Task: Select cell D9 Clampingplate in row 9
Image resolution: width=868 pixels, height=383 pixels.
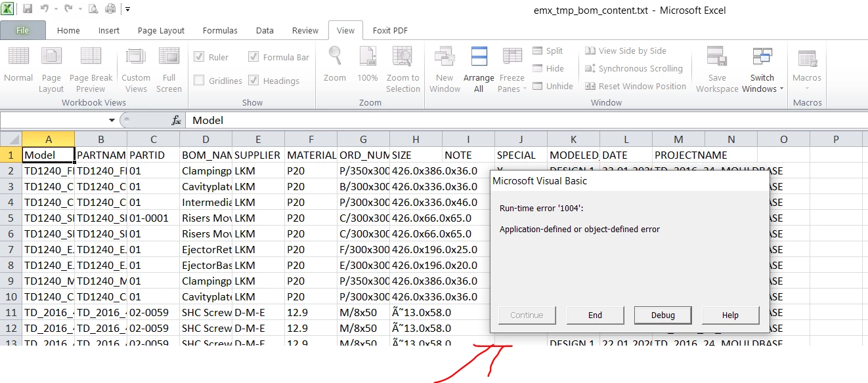Action: click(206, 281)
